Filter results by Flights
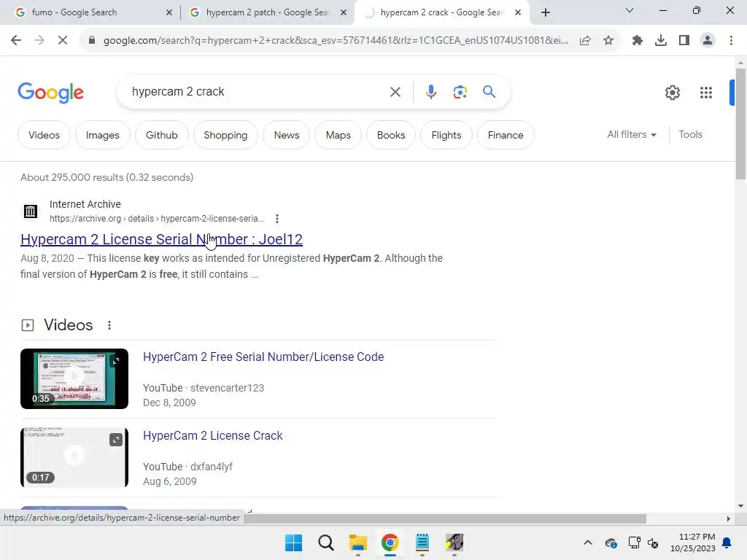Image resolution: width=747 pixels, height=560 pixels. [x=446, y=135]
